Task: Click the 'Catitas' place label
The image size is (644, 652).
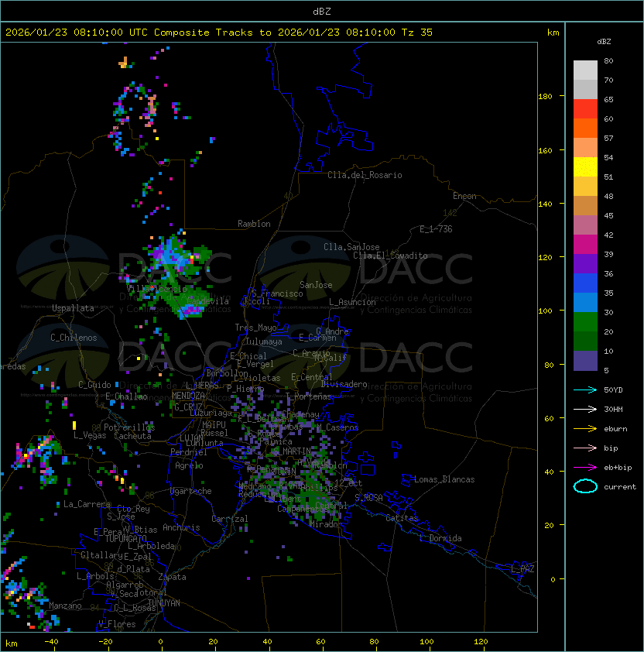Action: pyautogui.click(x=402, y=518)
